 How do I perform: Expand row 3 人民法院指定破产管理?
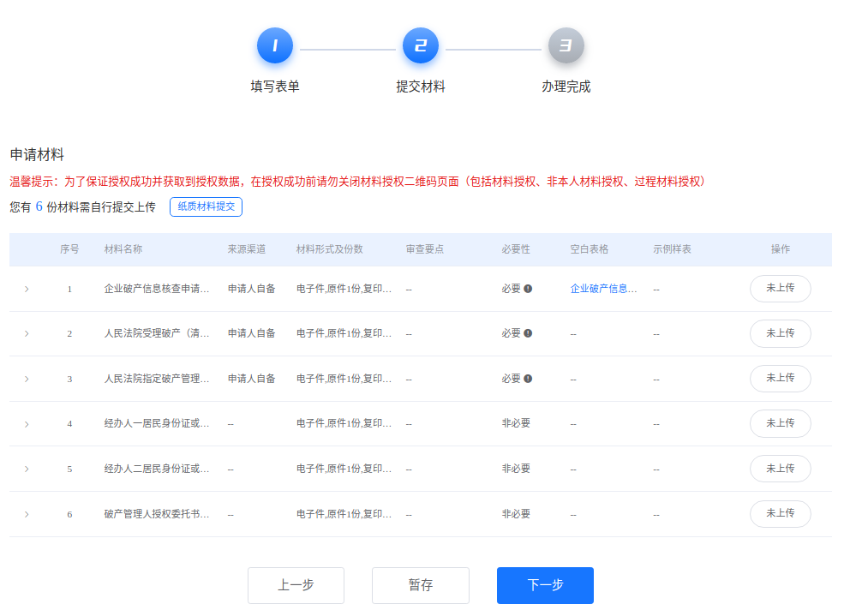click(27, 379)
